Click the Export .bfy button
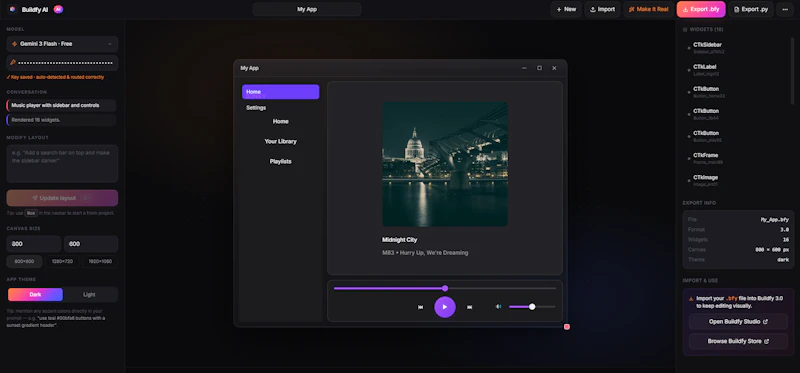 tap(701, 9)
